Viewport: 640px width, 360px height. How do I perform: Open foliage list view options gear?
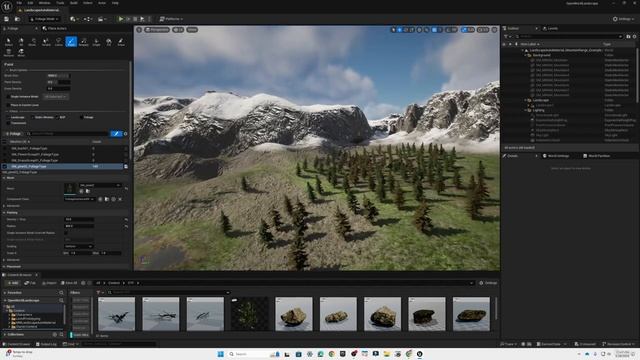[x=125, y=133]
